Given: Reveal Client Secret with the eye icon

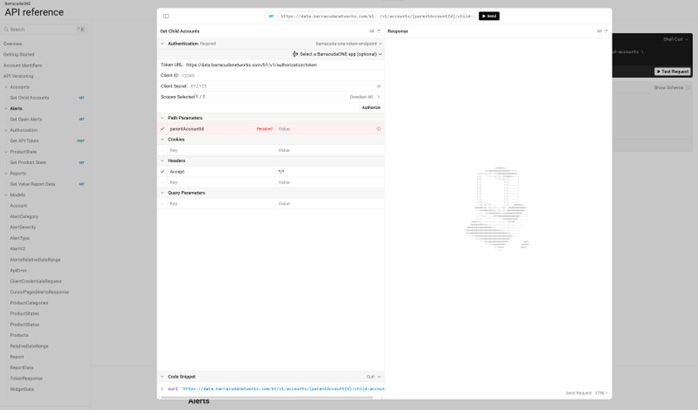Looking at the screenshot, I should (378, 86).
